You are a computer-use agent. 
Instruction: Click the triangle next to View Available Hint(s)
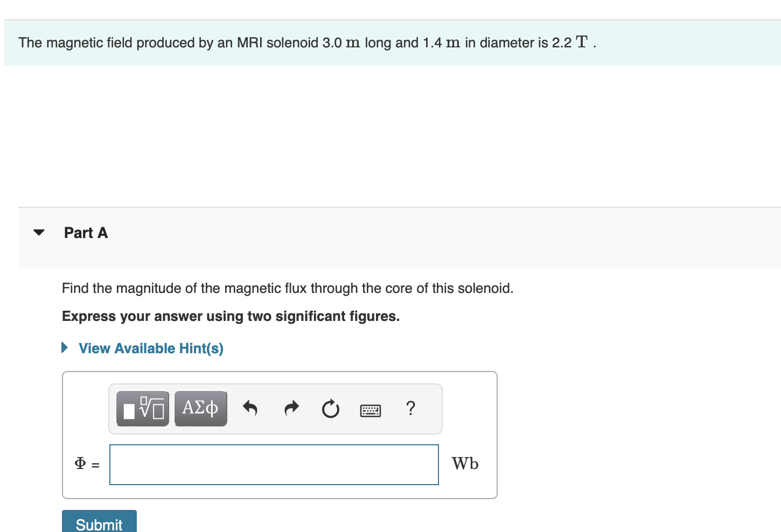(64, 347)
